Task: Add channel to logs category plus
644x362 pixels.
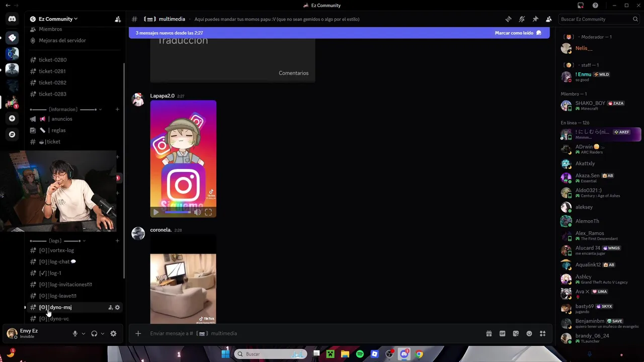Action: point(117,241)
